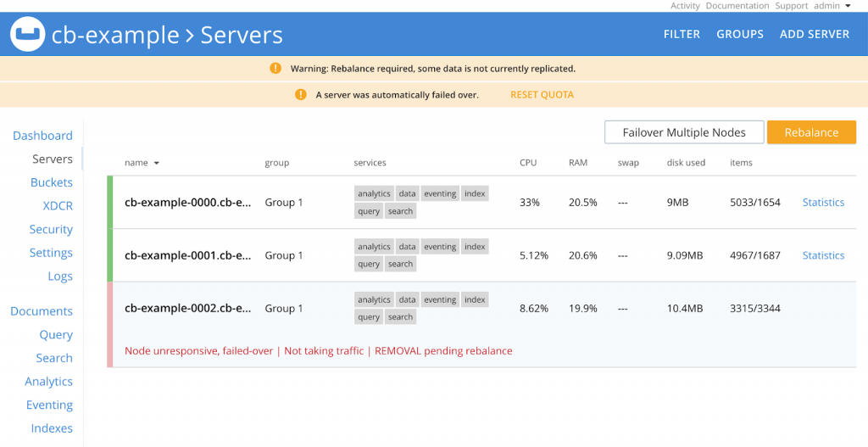This screenshot has height=447, width=868.
Task: Open the GROUPS menu
Action: coord(740,35)
